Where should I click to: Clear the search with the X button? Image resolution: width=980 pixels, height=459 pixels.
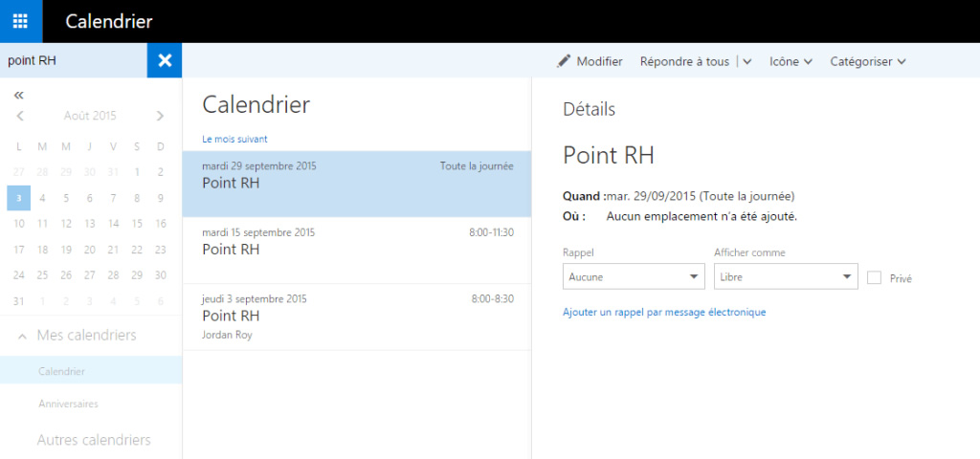tap(165, 60)
